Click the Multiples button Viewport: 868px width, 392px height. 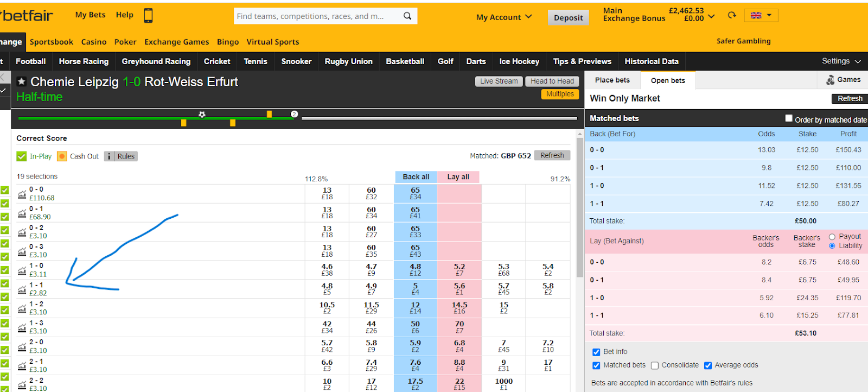tap(560, 94)
